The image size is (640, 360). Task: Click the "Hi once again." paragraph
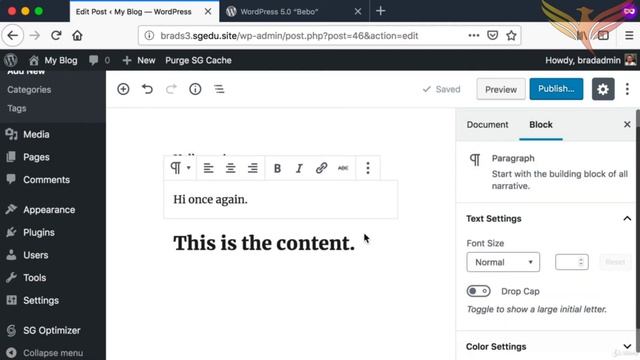click(x=211, y=200)
